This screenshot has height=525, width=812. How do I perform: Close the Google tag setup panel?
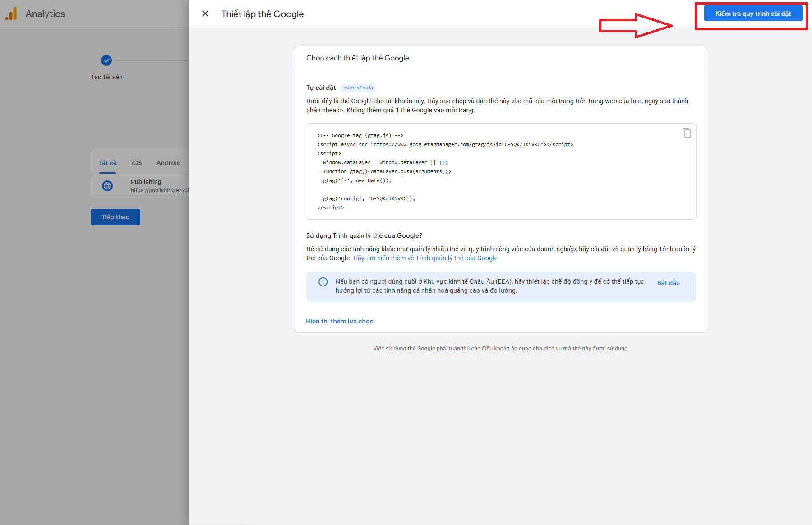pos(205,14)
